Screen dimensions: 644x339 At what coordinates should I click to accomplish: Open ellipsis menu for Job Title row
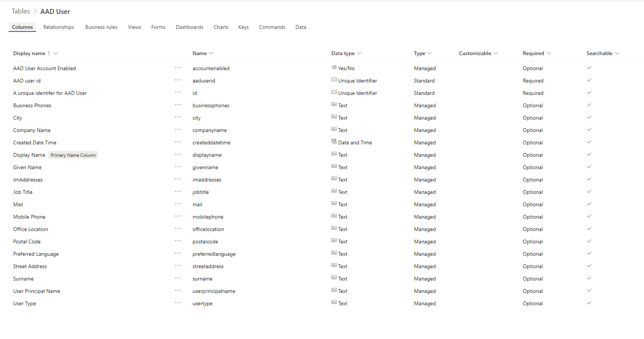point(178,192)
